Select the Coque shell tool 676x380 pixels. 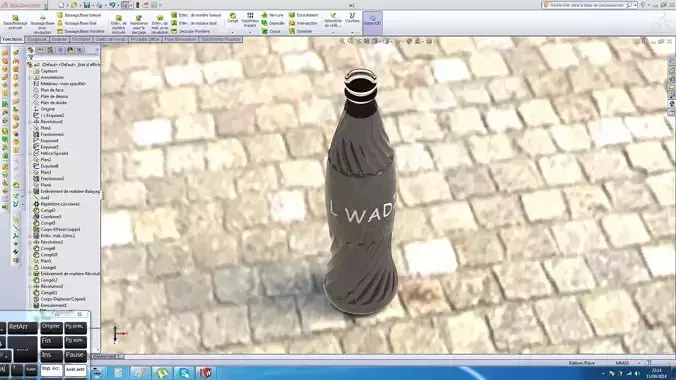tap(271, 31)
